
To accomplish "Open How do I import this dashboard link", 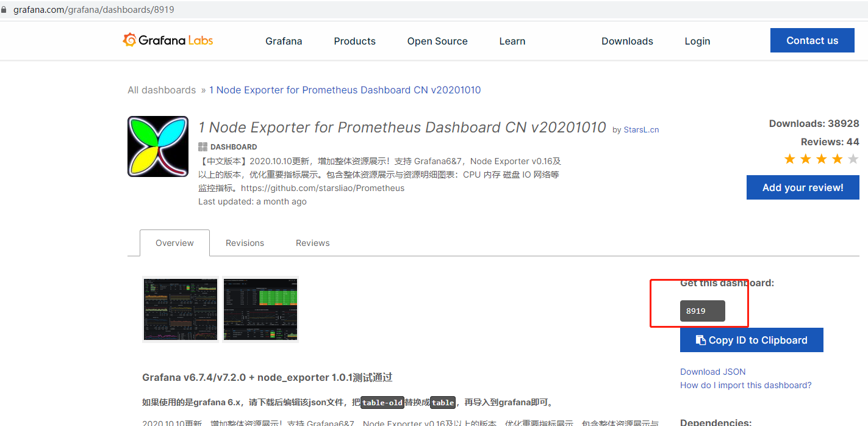I will pyautogui.click(x=746, y=385).
